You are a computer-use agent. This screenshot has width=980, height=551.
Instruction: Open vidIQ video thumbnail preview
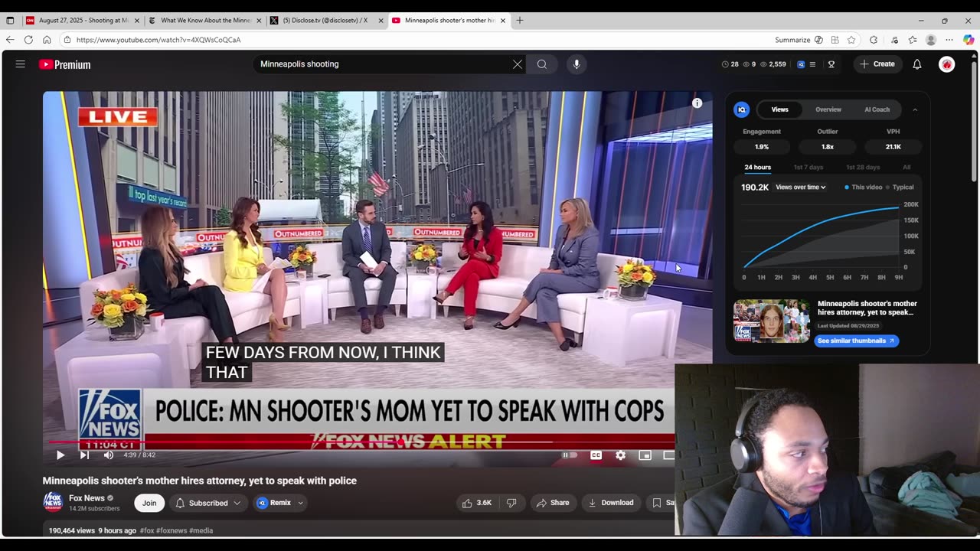(x=771, y=321)
